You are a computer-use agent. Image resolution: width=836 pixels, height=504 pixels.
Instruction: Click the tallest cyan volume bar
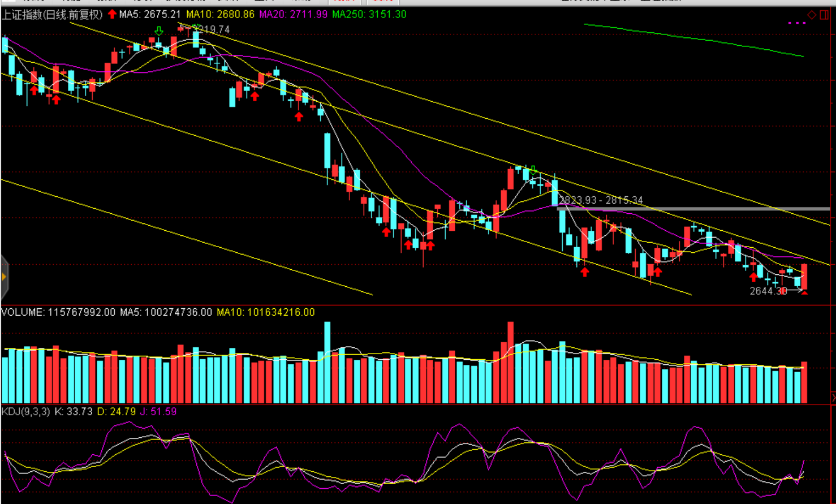[327, 362]
